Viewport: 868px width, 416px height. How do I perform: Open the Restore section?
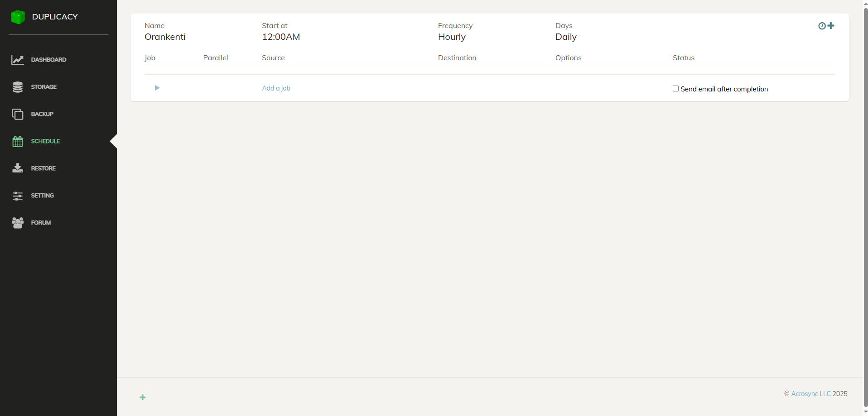pyautogui.click(x=43, y=168)
